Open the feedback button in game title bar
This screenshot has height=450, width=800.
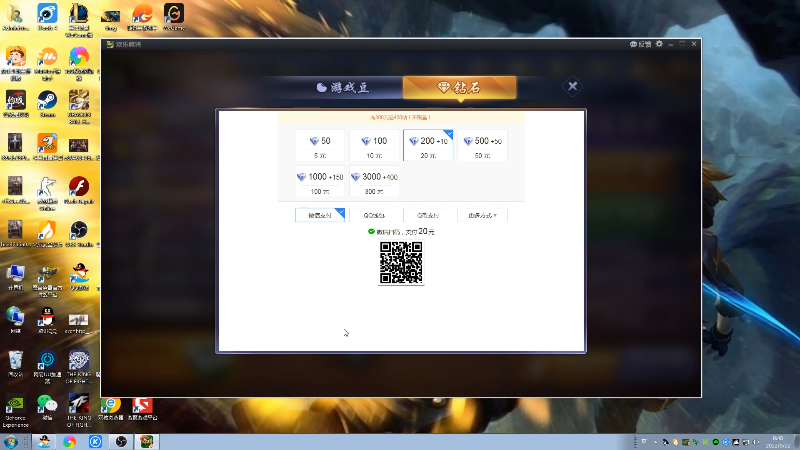640,44
